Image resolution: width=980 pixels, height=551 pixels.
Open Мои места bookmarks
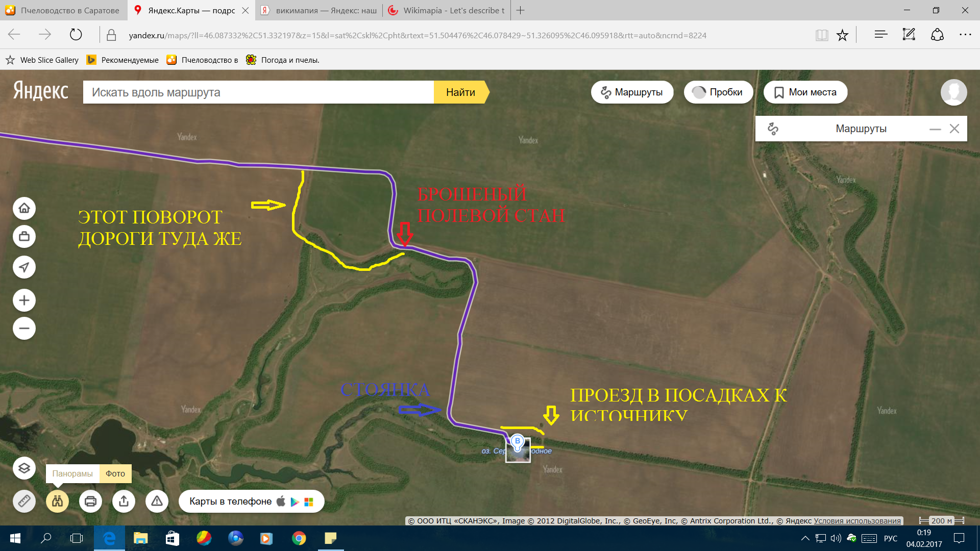[805, 92]
